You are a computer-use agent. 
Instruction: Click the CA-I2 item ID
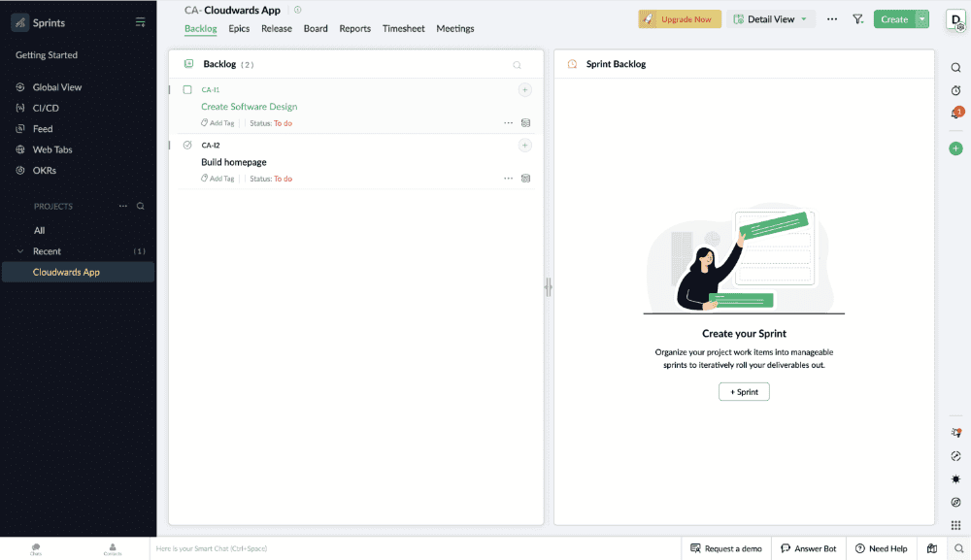pyautogui.click(x=210, y=146)
